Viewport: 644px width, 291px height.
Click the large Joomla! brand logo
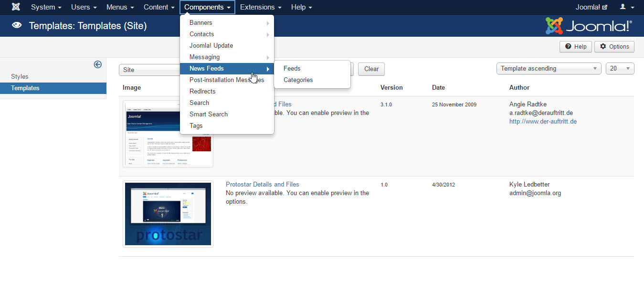click(589, 26)
